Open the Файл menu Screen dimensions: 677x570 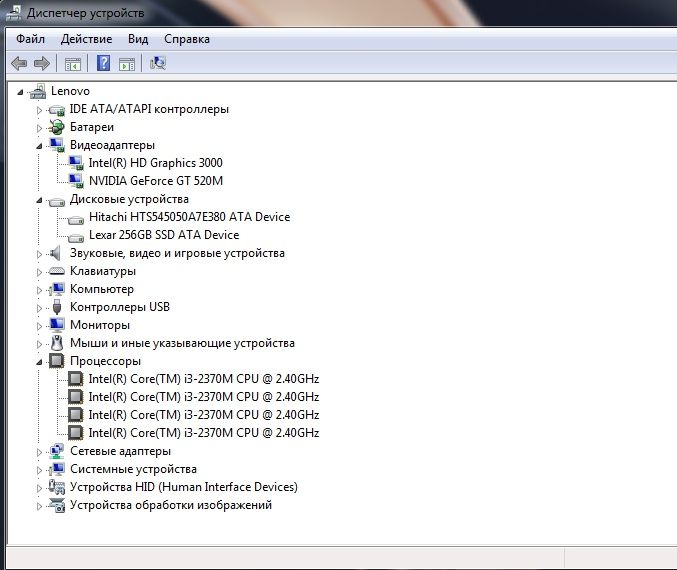[30, 39]
